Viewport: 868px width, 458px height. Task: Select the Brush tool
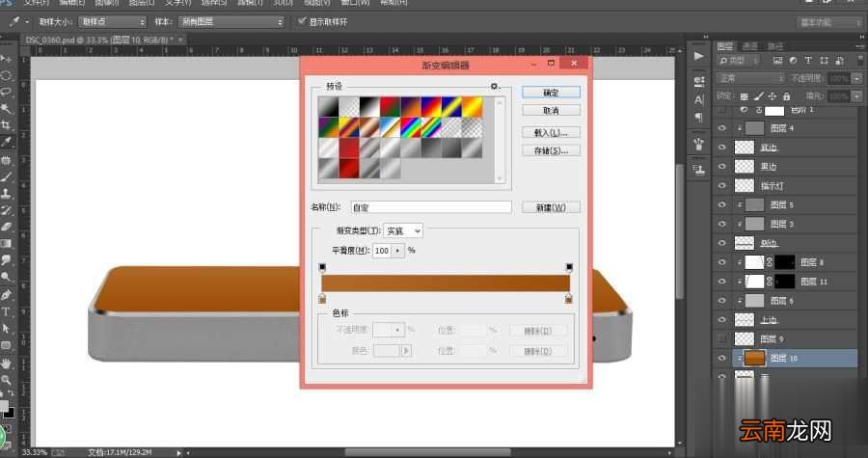pos(6,177)
